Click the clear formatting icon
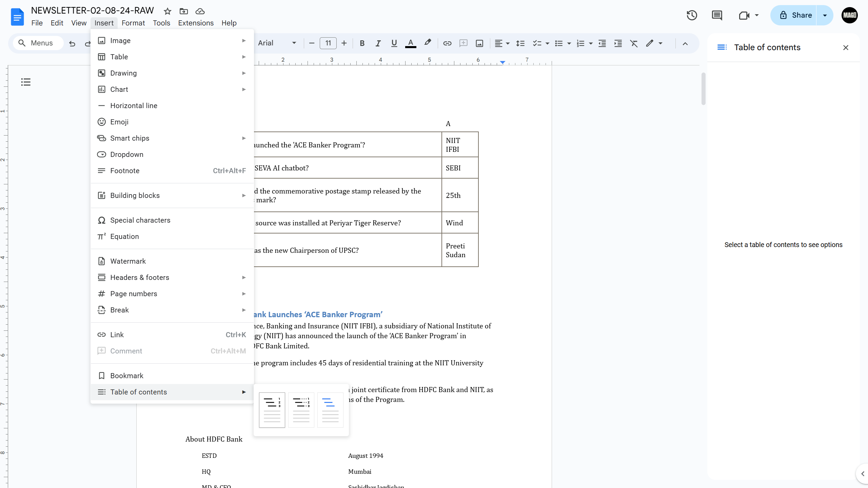This screenshot has width=868, height=488. click(x=634, y=43)
